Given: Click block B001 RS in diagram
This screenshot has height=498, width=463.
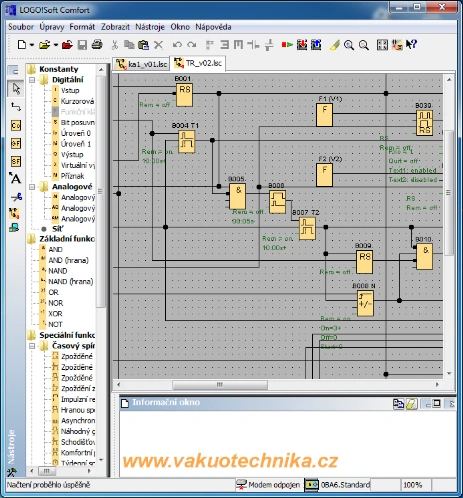Looking at the screenshot, I should tap(184, 95).
